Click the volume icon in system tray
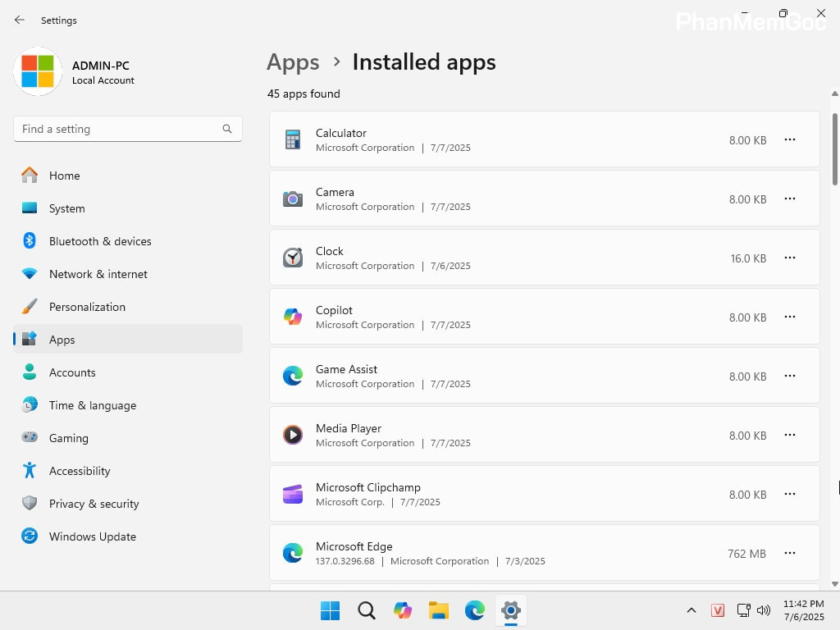Screen dimensions: 840x630 [764, 610]
